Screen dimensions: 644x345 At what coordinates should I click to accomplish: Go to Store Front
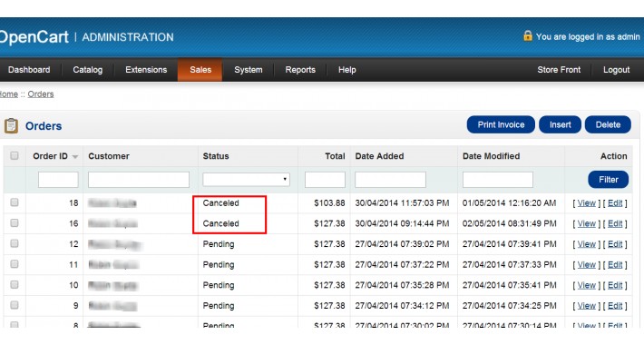[x=559, y=70]
